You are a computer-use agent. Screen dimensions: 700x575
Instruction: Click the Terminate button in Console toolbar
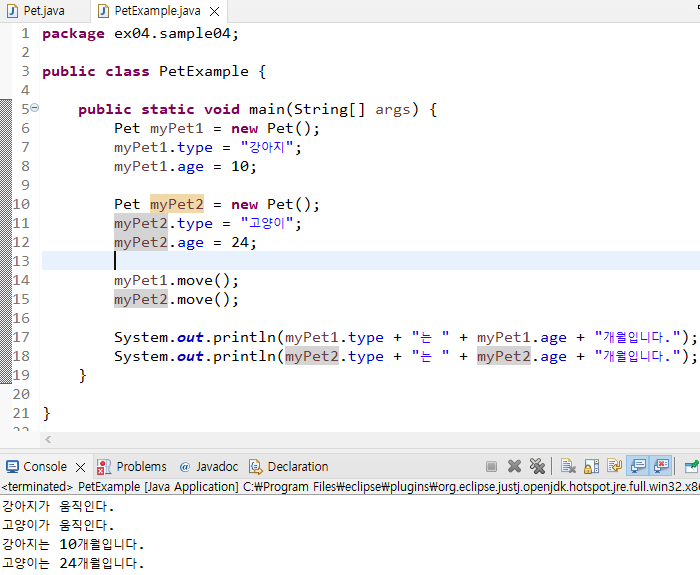coord(491,467)
